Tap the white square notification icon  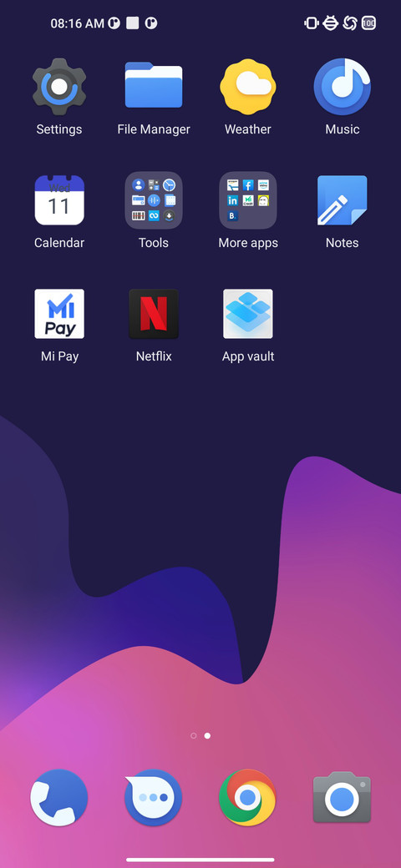(132, 23)
